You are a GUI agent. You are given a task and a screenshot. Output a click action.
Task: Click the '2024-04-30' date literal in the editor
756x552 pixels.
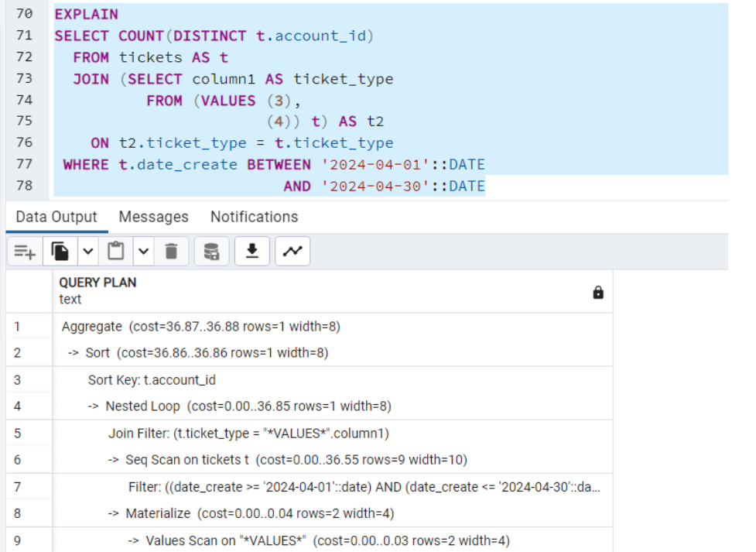coord(375,187)
